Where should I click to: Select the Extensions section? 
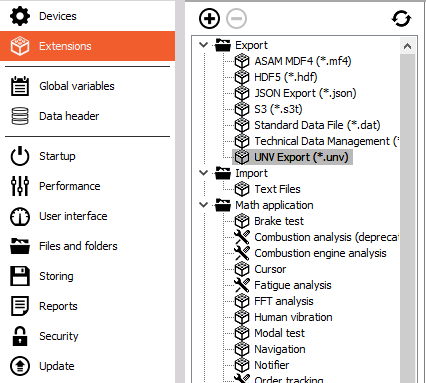coord(87,46)
